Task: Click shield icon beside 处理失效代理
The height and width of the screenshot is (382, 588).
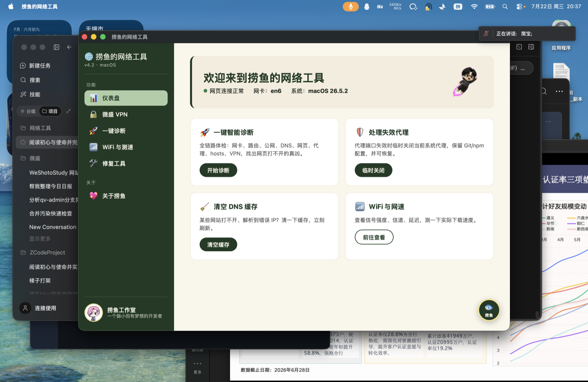Action: pos(360,132)
